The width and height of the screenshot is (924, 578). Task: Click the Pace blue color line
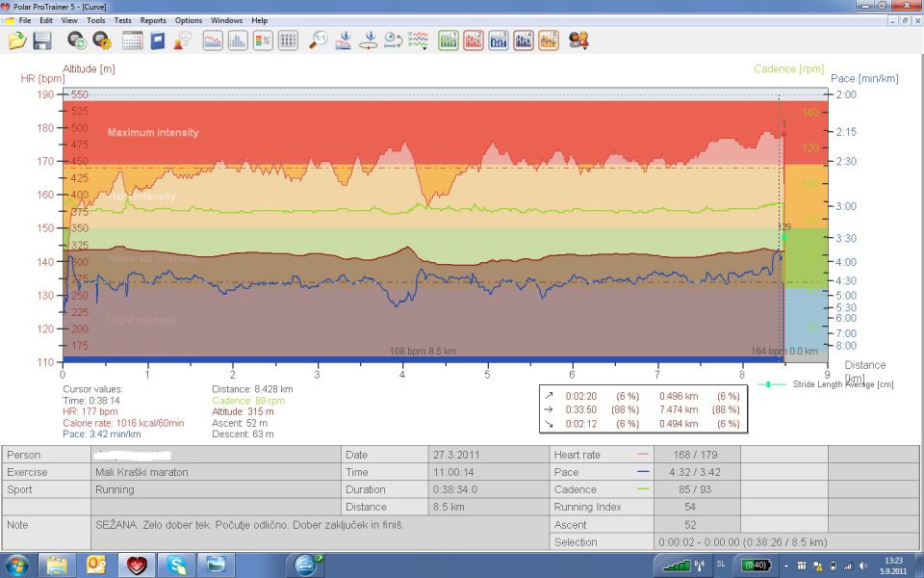(643, 472)
